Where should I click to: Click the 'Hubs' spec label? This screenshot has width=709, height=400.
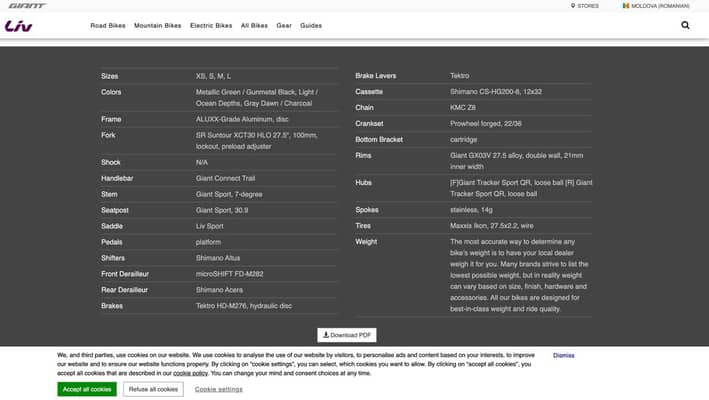pyautogui.click(x=363, y=182)
